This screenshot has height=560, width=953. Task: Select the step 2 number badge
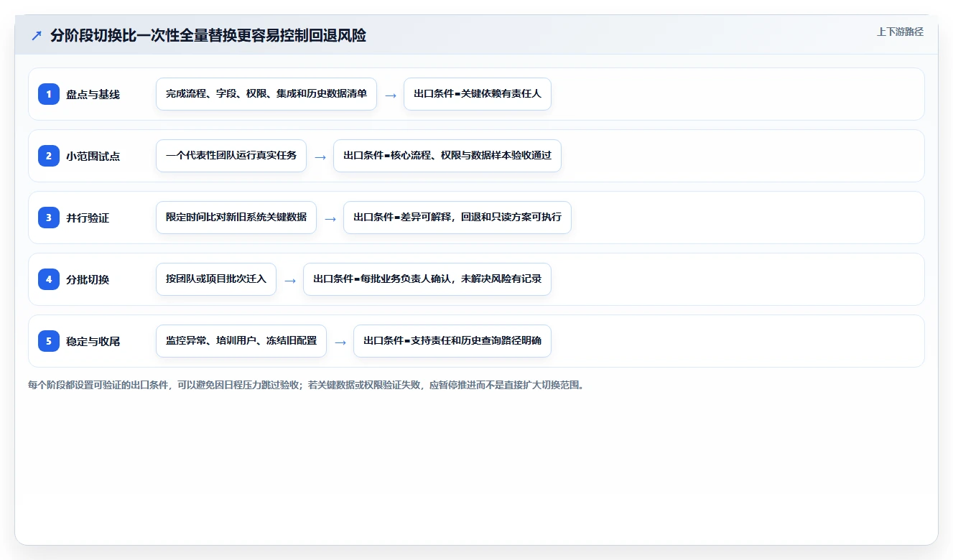tap(49, 156)
